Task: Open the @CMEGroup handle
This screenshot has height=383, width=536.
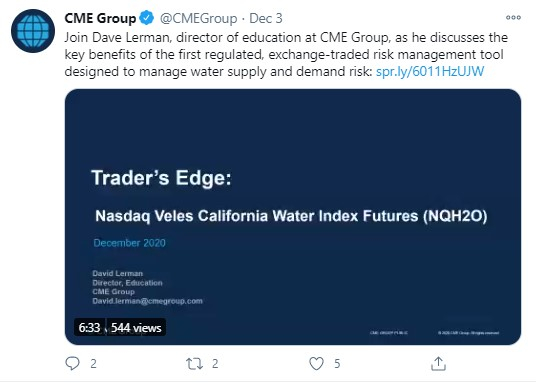Action: [198, 18]
